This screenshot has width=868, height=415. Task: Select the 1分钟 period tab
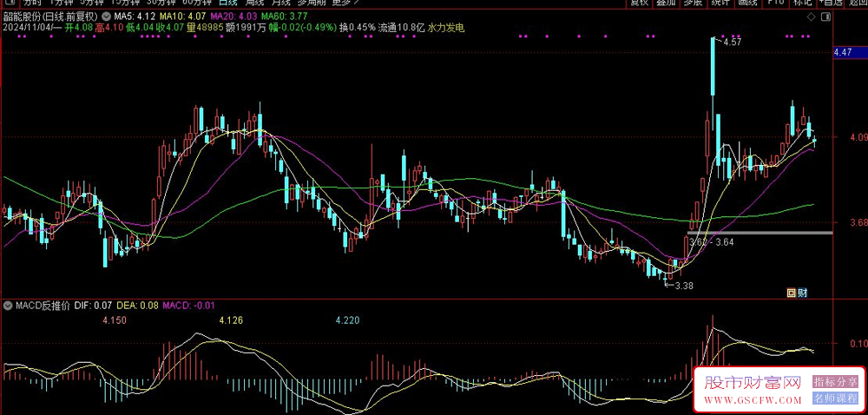click(x=61, y=3)
